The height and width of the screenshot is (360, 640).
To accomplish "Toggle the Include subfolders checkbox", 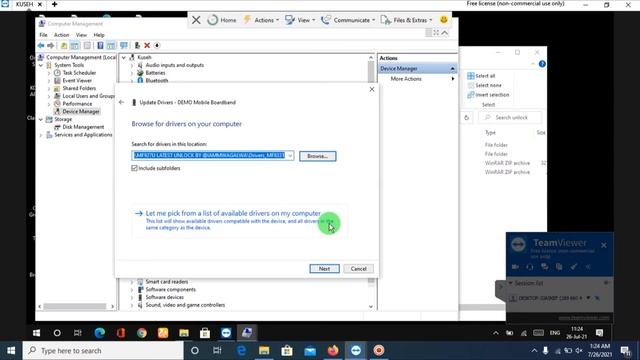I will click(134, 168).
